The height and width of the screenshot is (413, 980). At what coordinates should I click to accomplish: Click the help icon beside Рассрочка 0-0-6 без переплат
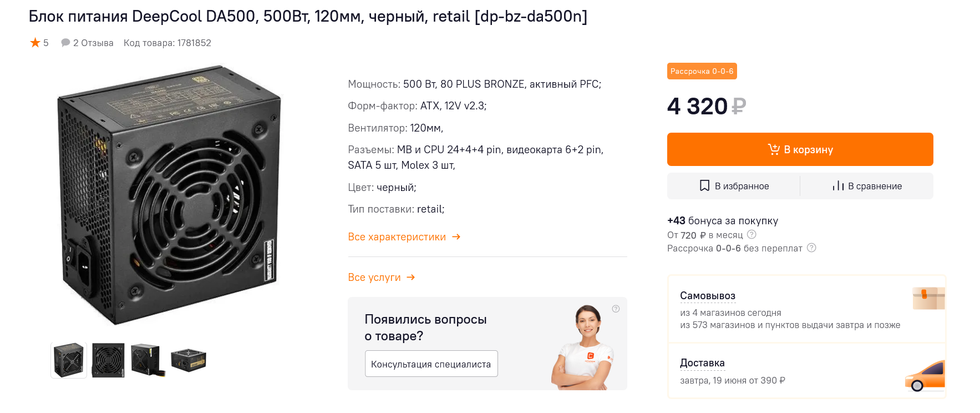pyautogui.click(x=811, y=248)
